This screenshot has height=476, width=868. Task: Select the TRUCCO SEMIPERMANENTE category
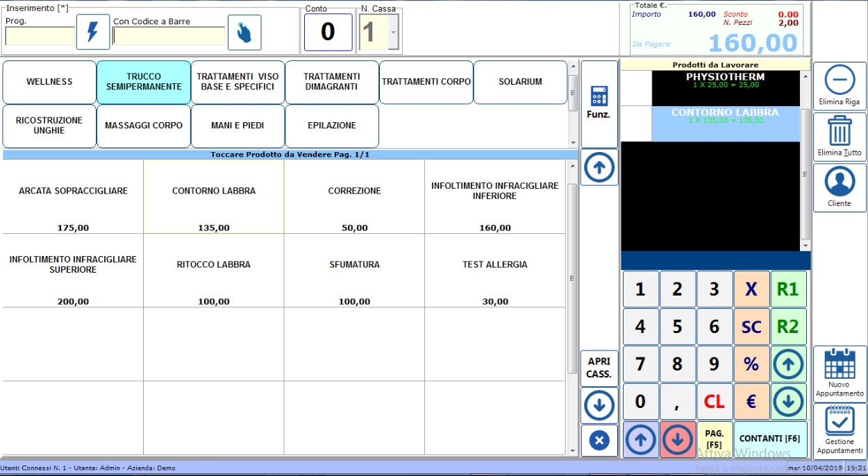coord(144,82)
